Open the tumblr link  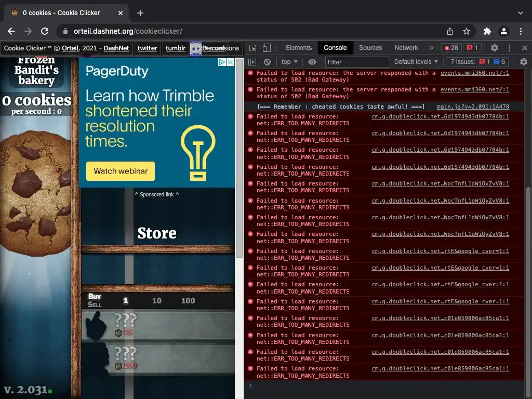176,48
